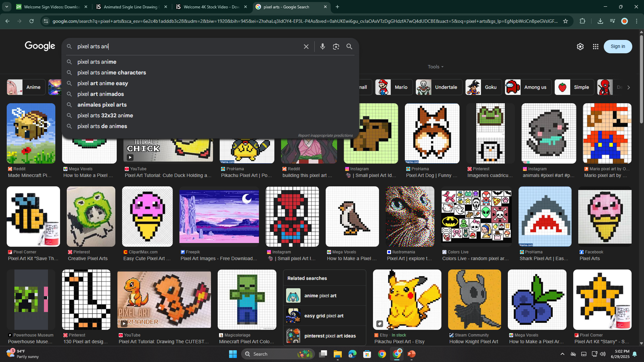Open Chrome downloads panel
The image size is (644, 362).
(600, 21)
